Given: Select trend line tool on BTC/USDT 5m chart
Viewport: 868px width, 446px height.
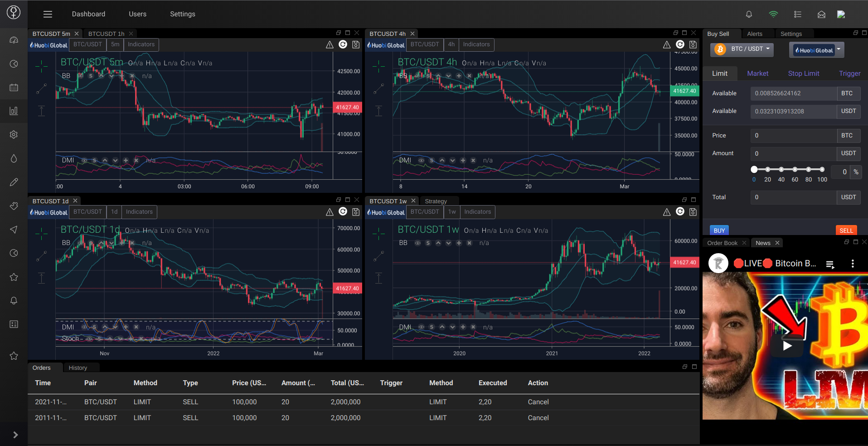Looking at the screenshot, I should tap(41, 89).
